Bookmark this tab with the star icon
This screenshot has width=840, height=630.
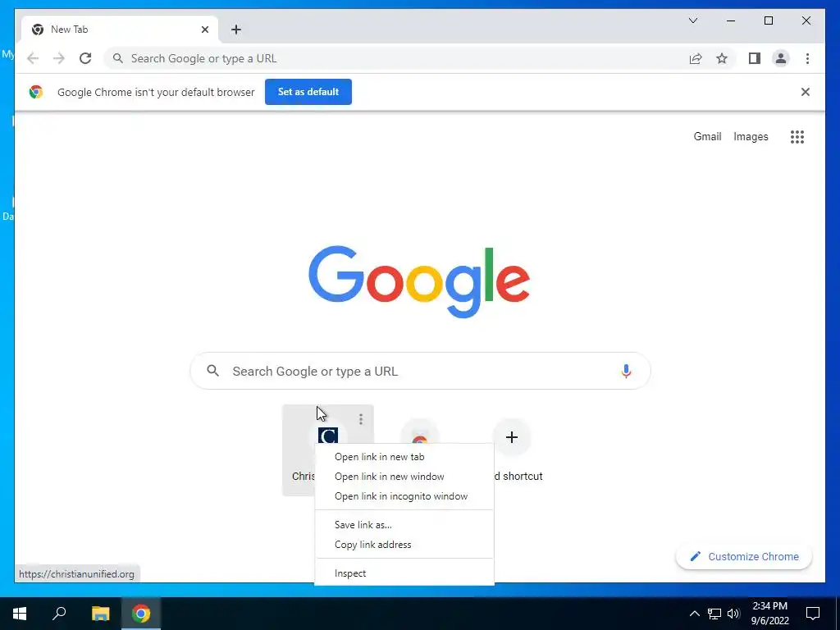tap(722, 58)
